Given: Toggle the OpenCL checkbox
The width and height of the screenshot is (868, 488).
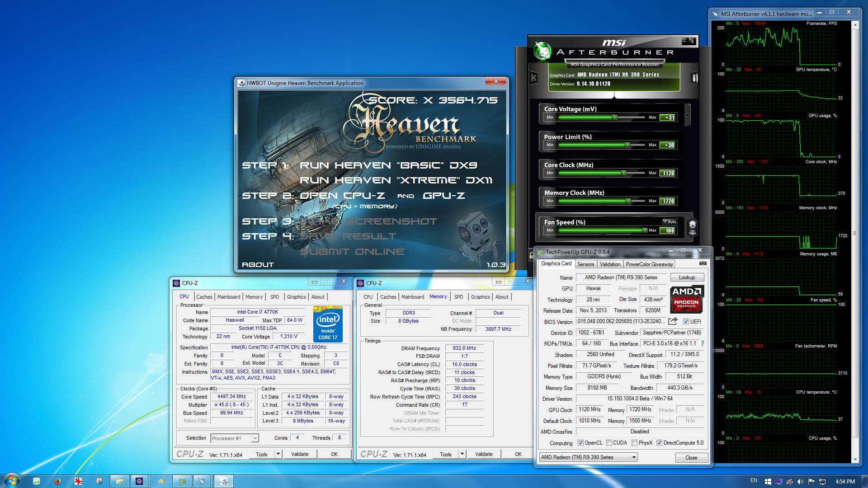Looking at the screenshot, I should [x=580, y=443].
